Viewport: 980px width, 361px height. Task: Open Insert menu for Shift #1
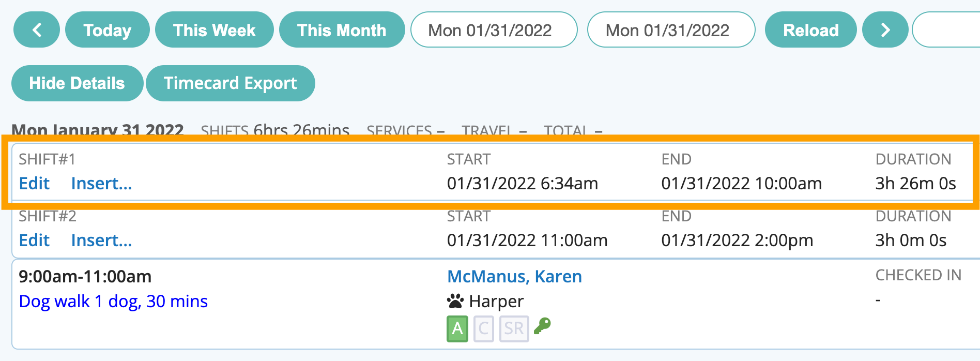pyautogui.click(x=101, y=184)
